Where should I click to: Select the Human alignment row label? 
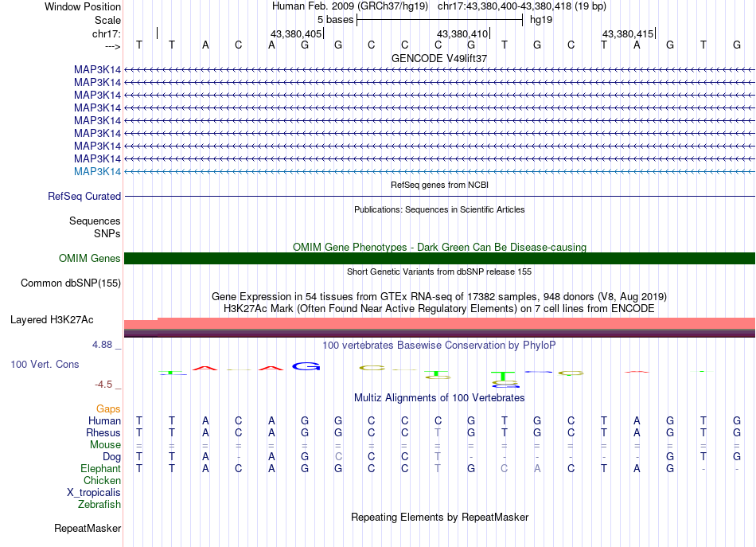(104, 421)
